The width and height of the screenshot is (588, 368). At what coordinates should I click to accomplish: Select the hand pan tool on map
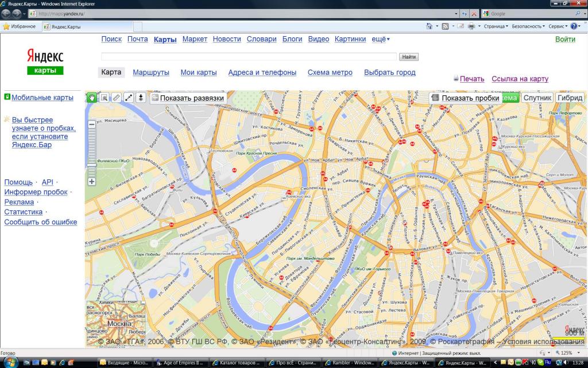92,98
